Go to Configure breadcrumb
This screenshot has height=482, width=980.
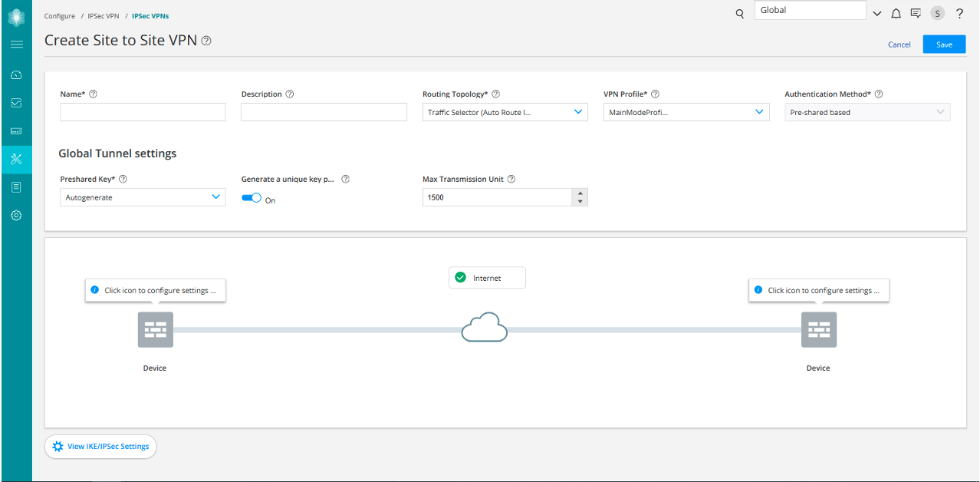60,15
